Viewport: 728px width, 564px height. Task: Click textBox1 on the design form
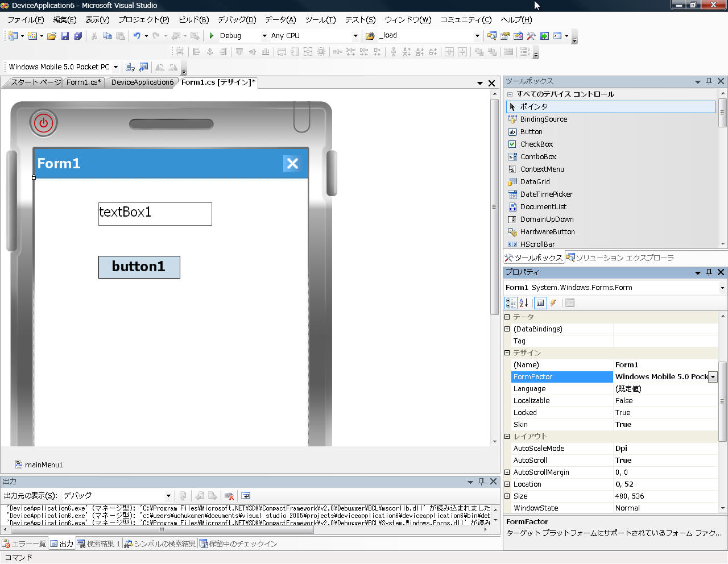pos(155,214)
